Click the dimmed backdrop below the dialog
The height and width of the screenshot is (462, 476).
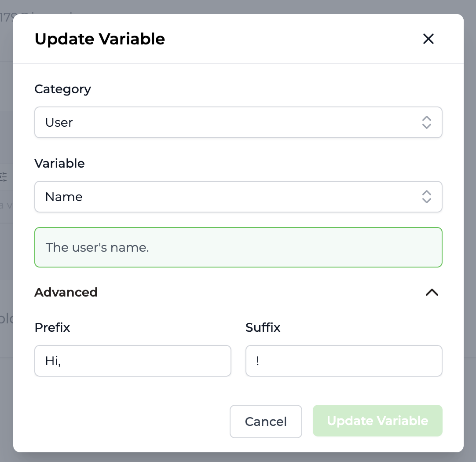[x=238, y=458]
